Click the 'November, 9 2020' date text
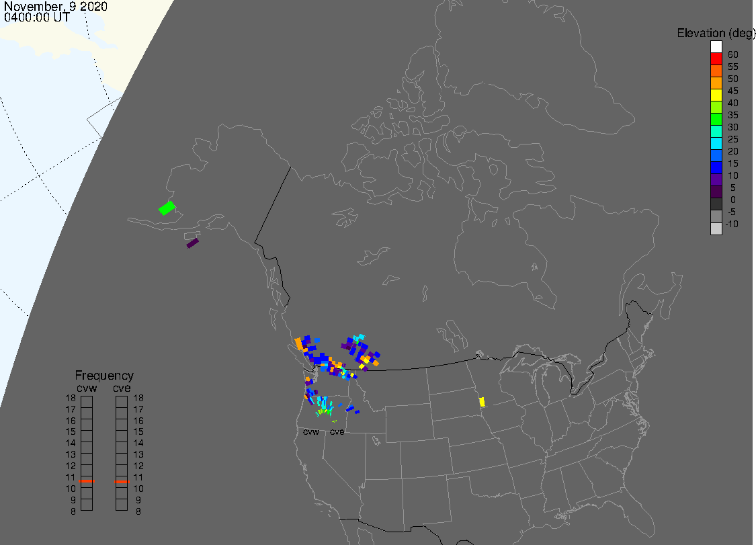 coord(56,7)
